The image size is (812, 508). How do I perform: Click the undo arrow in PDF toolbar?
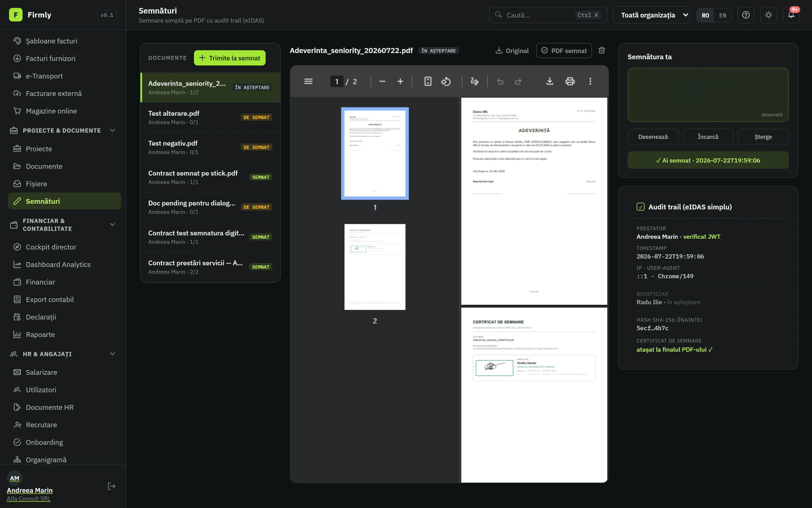coord(500,81)
